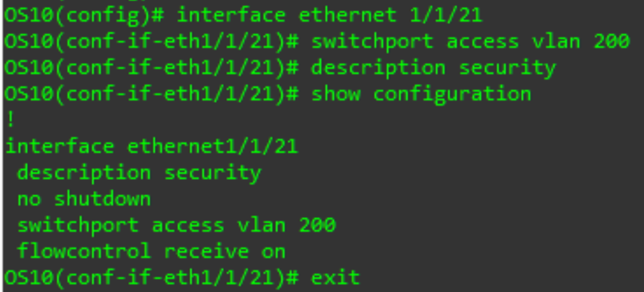Click the last 'OS10(conf-if-eth1/1/21)#' prompt
Screen dimensions: 644x292
(x=151, y=277)
